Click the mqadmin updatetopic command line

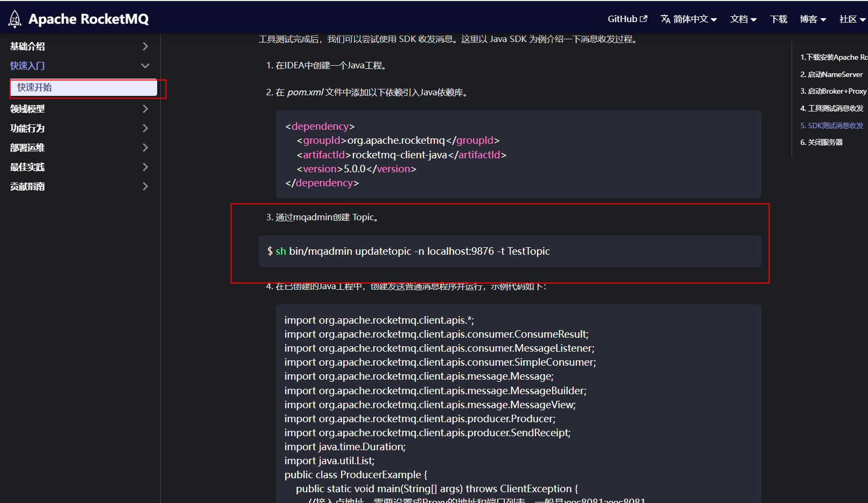click(408, 251)
